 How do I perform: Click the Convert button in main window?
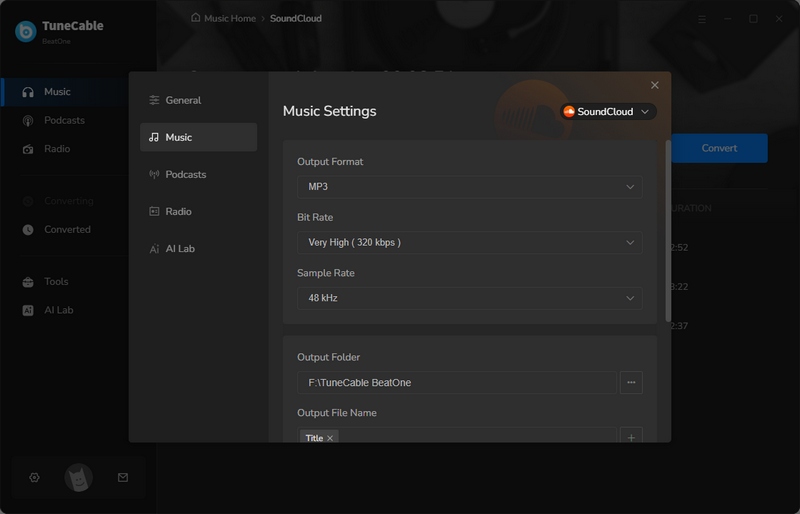719,148
